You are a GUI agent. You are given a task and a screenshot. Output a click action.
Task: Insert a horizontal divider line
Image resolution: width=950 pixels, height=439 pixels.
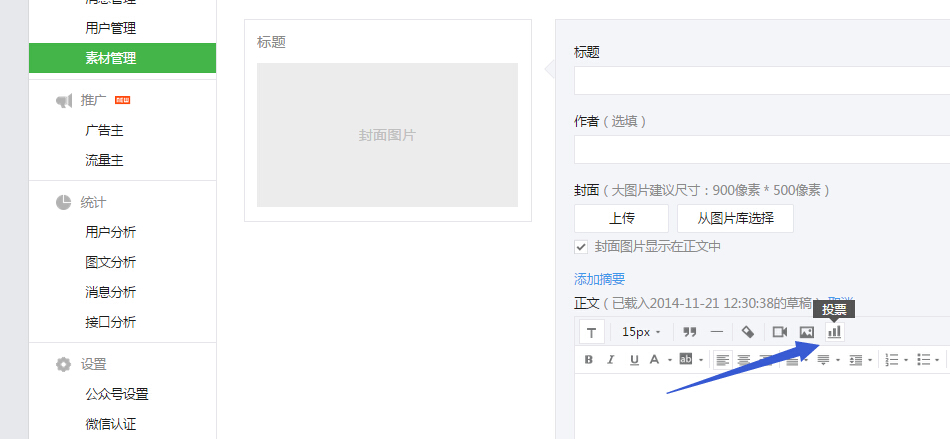click(x=716, y=331)
